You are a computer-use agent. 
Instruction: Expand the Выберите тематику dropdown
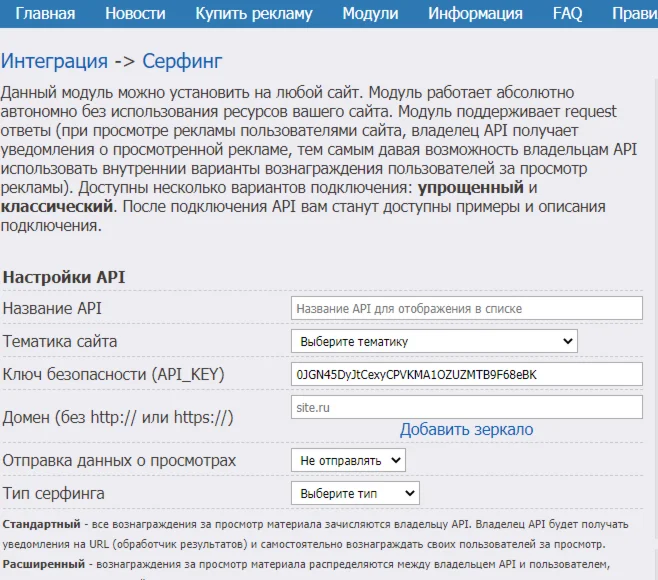point(434,341)
